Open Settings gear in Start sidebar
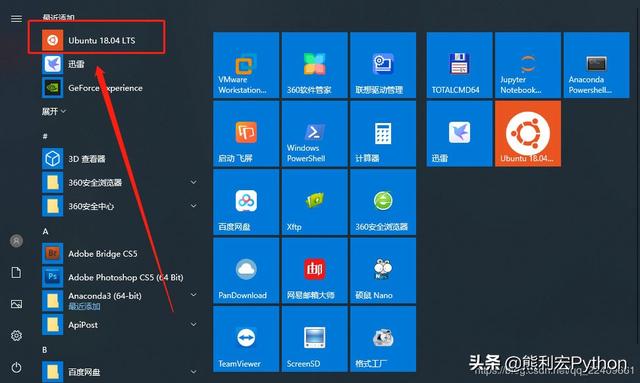 pos(16,336)
